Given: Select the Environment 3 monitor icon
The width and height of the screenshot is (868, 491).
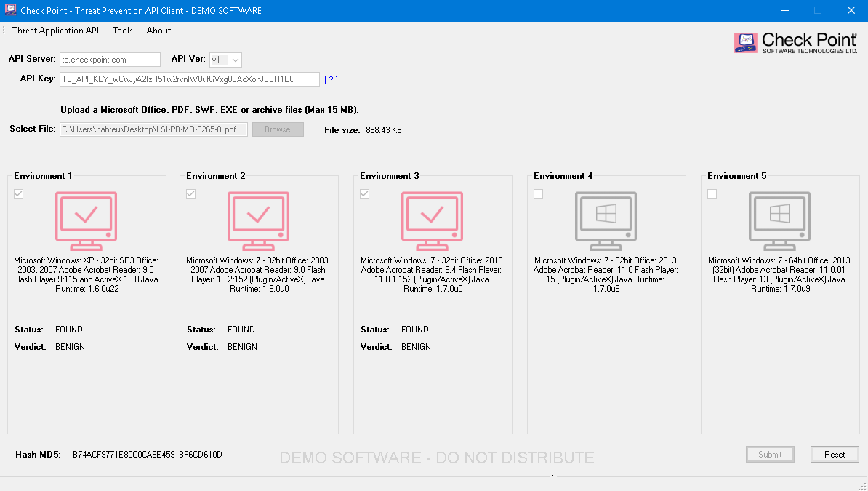Looking at the screenshot, I should click(433, 220).
